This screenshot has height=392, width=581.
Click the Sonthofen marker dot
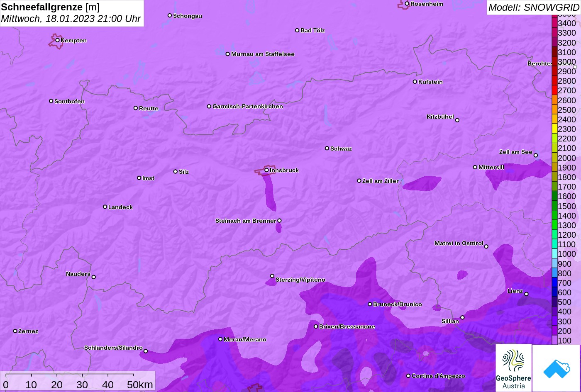(51, 101)
